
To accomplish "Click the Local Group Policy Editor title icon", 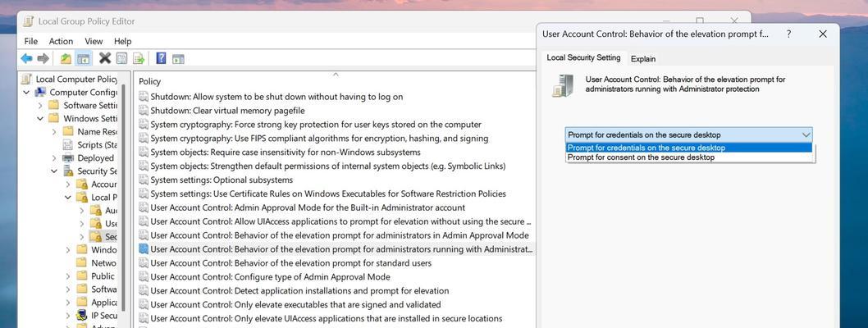I will coord(28,21).
